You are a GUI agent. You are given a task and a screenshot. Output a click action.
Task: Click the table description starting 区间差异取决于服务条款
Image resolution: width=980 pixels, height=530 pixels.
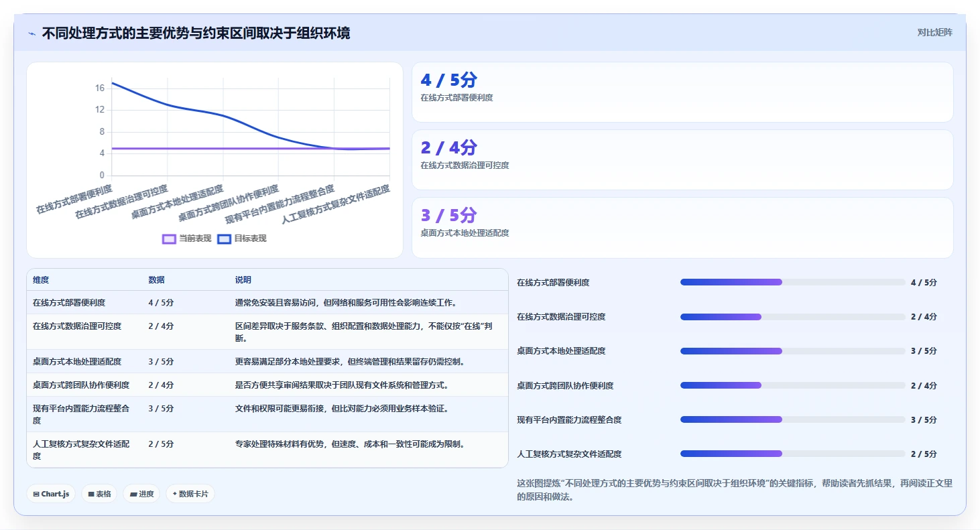click(x=364, y=332)
